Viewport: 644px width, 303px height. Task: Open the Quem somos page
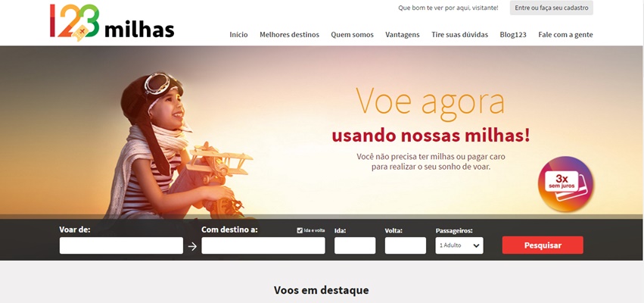[x=353, y=35]
